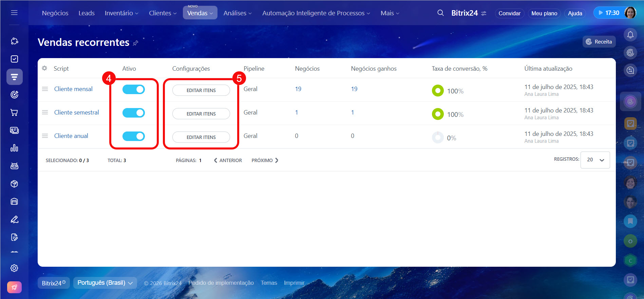Open the settings gear in left sidebar

[14, 268]
